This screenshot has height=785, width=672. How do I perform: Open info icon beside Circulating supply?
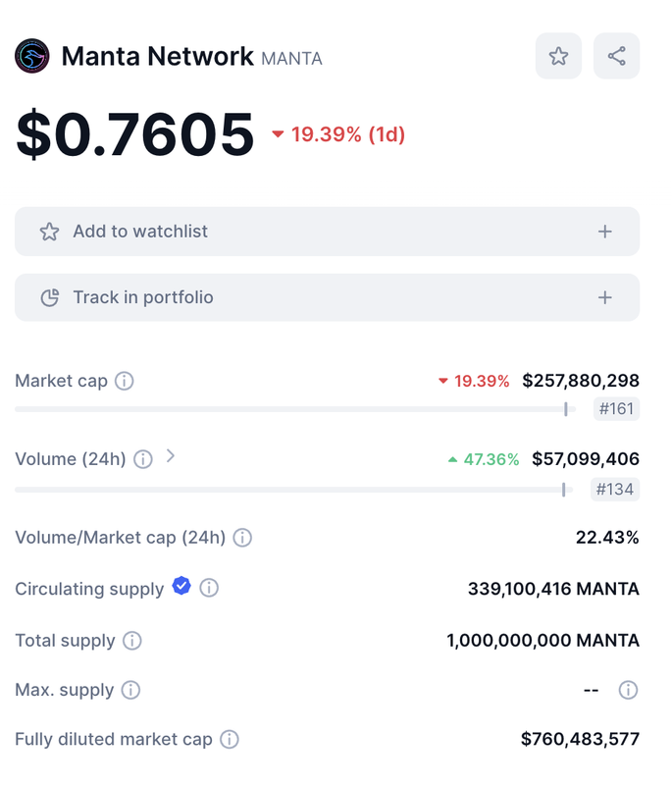209,588
